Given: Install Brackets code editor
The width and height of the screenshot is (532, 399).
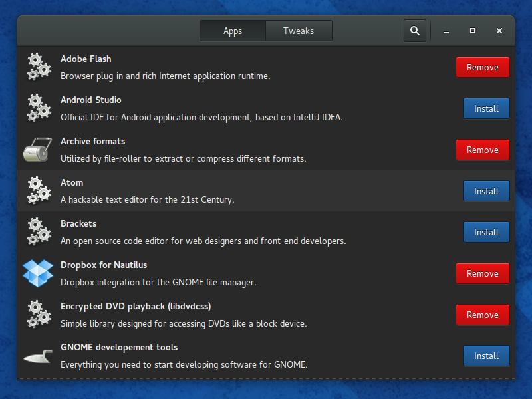Looking at the screenshot, I should coord(486,232).
